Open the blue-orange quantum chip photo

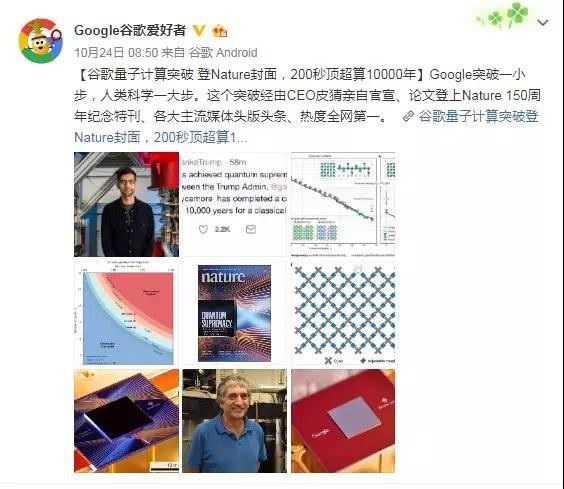[126, 421]
